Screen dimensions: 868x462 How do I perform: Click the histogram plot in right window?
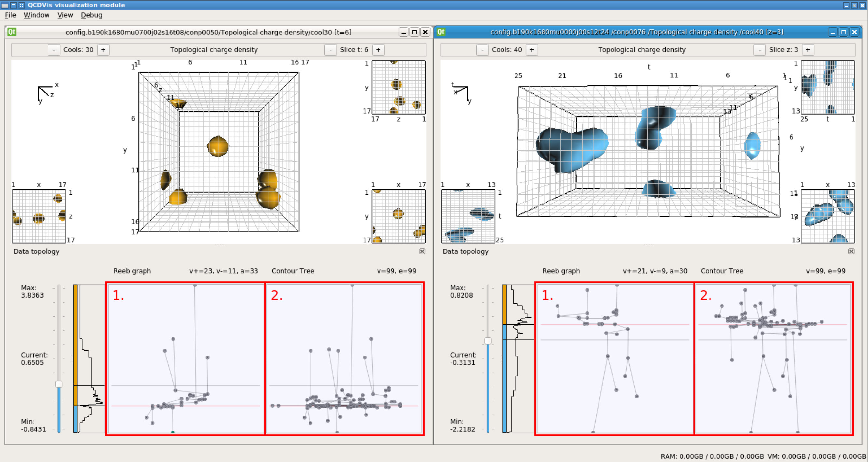[521, 359]
